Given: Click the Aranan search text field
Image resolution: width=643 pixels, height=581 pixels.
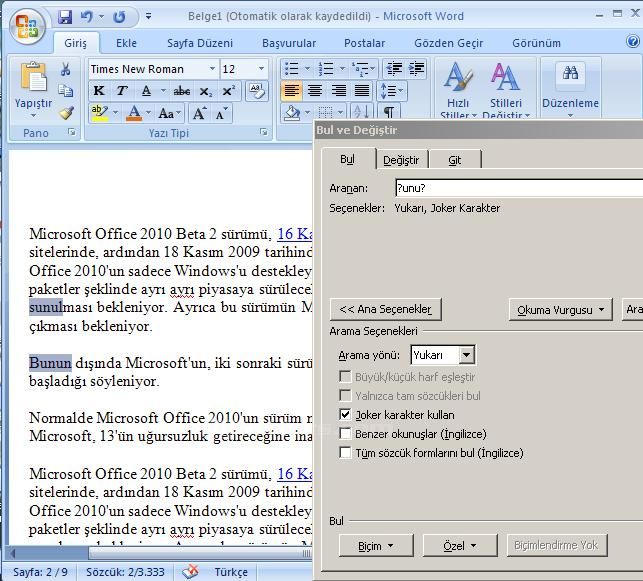Looking at the screenshot, I should pos(516,188).
